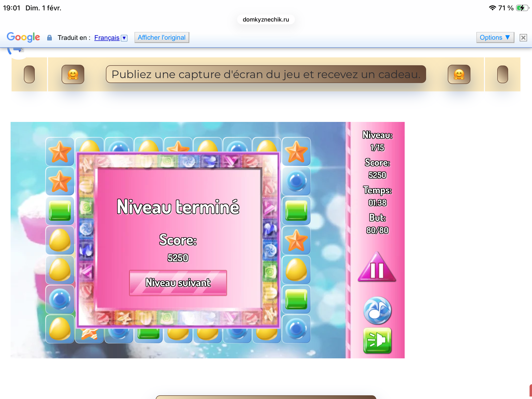Click the orange star in top-left corner
The image size is (532, 399).
pos(60,152)
